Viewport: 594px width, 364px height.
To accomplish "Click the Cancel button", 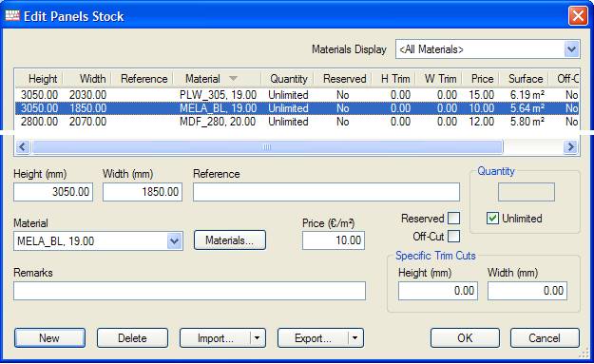I will coord(545,338).
